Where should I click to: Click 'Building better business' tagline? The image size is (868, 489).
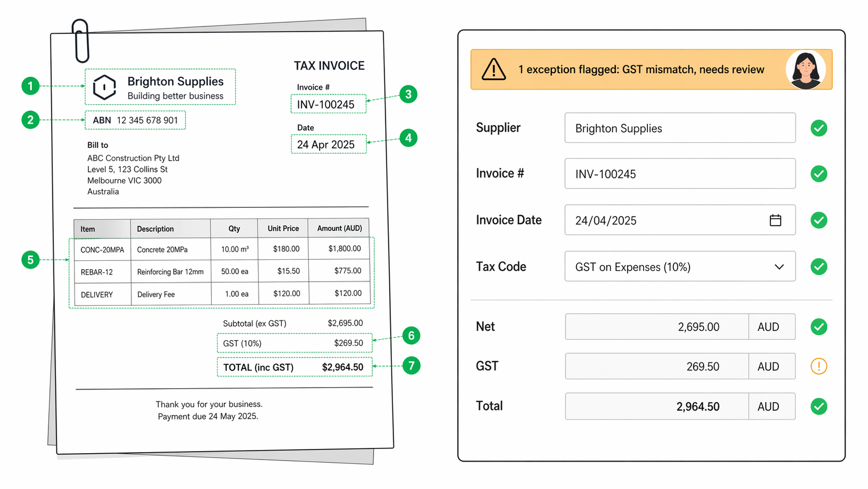(x=175, y=96)
